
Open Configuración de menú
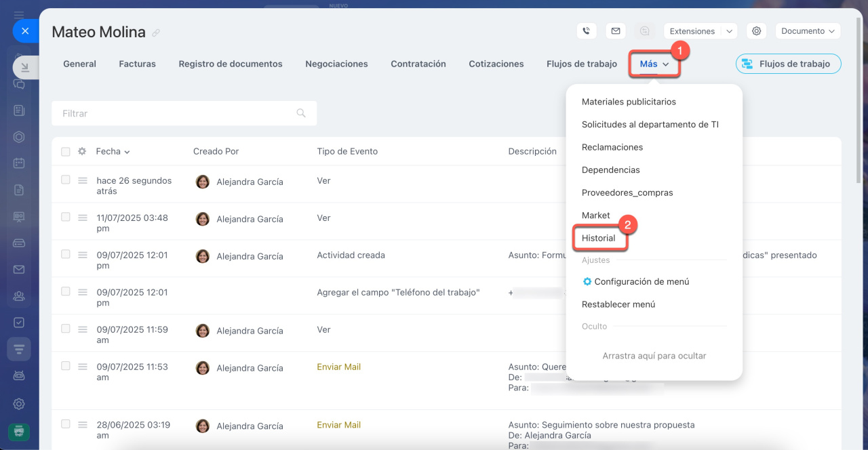coord(635,281)
